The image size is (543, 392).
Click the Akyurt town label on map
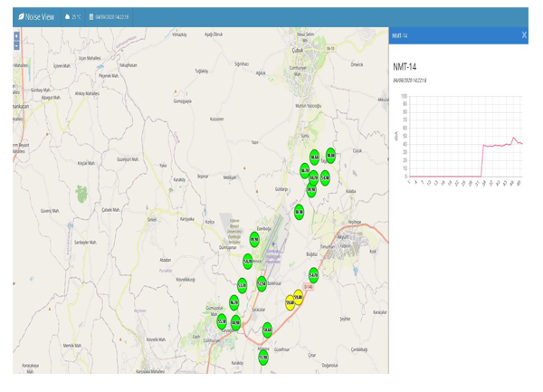pos(343,237)
